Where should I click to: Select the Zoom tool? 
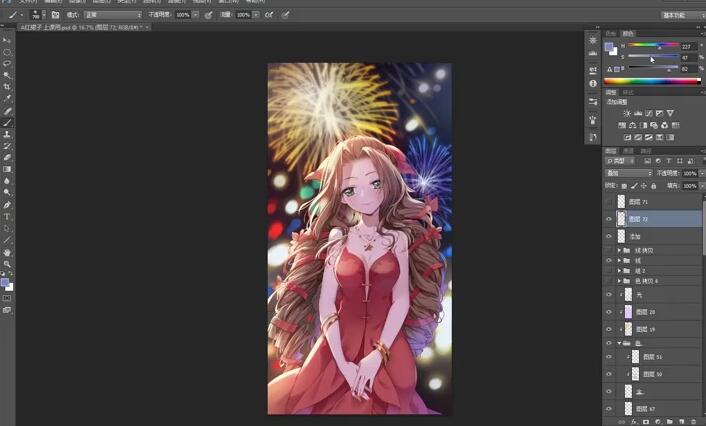[7, 264]
